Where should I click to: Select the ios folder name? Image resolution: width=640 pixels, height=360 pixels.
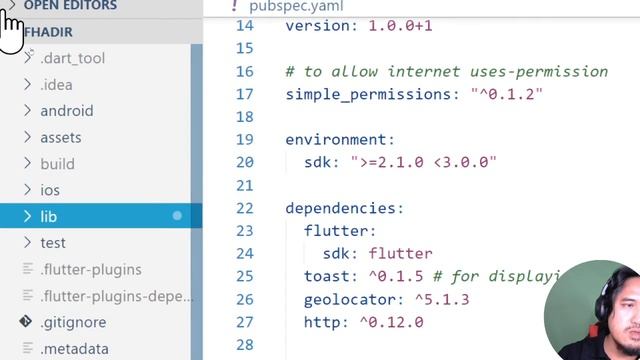(50, 190)
